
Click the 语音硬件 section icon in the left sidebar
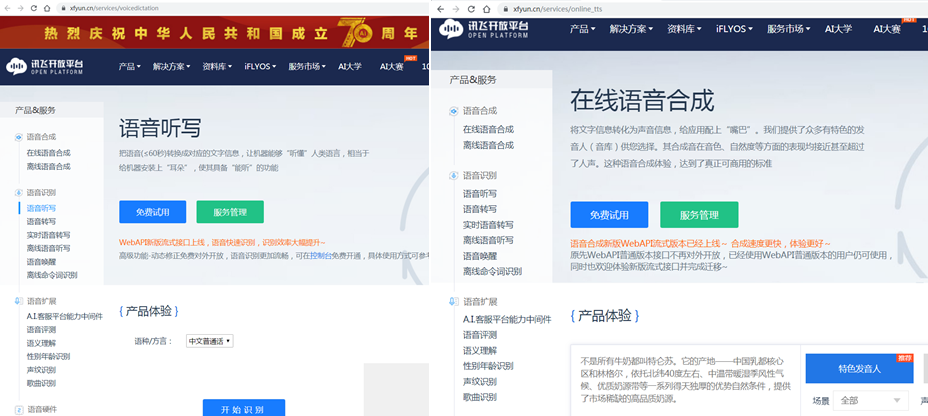point(18,409)
